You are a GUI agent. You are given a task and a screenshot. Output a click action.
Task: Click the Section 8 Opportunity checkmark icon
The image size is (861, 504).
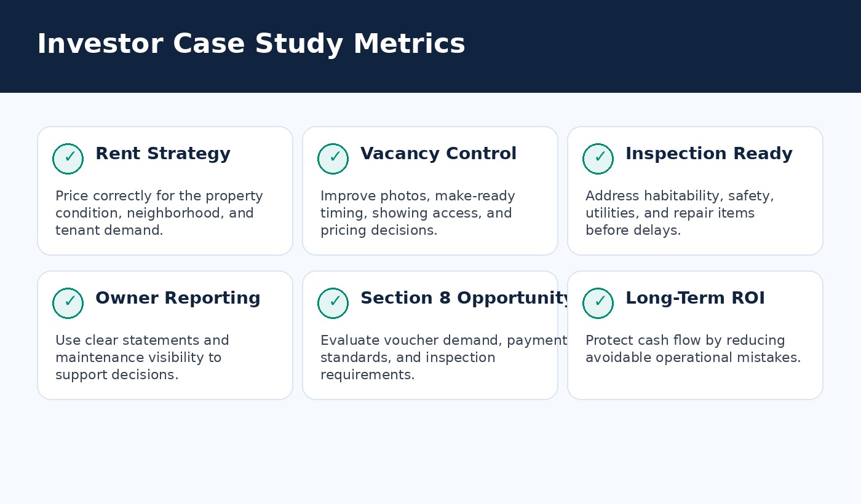333,303
